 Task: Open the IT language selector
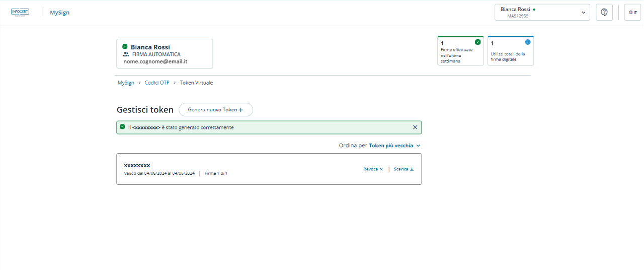pyautogui.click(x=632, y=12)
